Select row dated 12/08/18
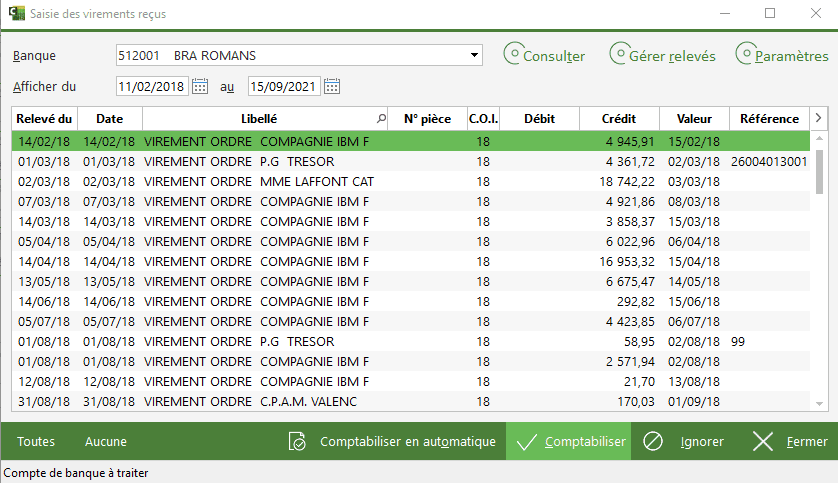The height and width of the screenshot is (483, 838). [x=410, y=381]
